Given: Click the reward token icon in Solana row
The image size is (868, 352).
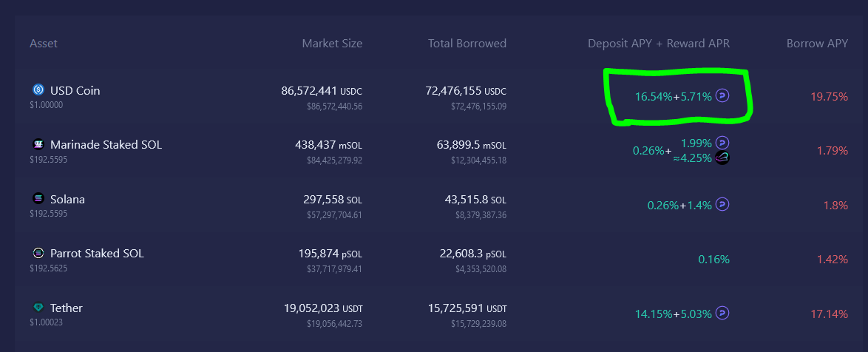Looking at the screenshot, I should pos(722,205).
